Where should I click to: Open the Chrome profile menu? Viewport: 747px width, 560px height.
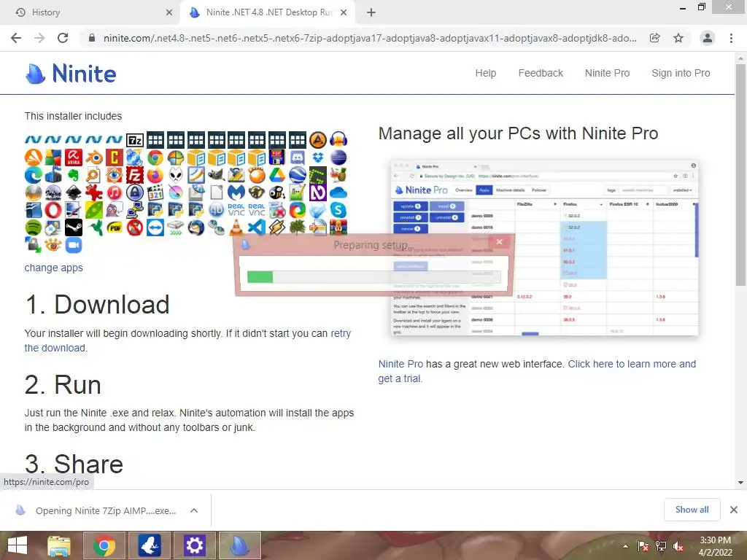tap(708, 38)
